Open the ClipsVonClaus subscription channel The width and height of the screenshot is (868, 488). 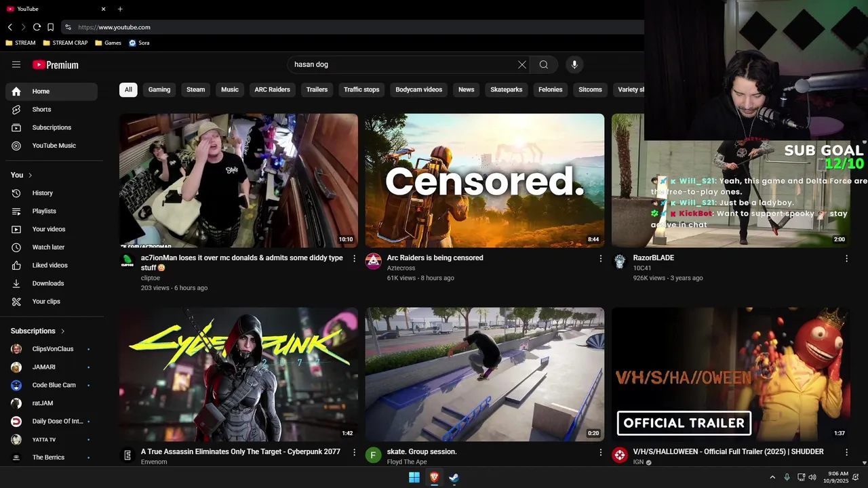[52, 349]
